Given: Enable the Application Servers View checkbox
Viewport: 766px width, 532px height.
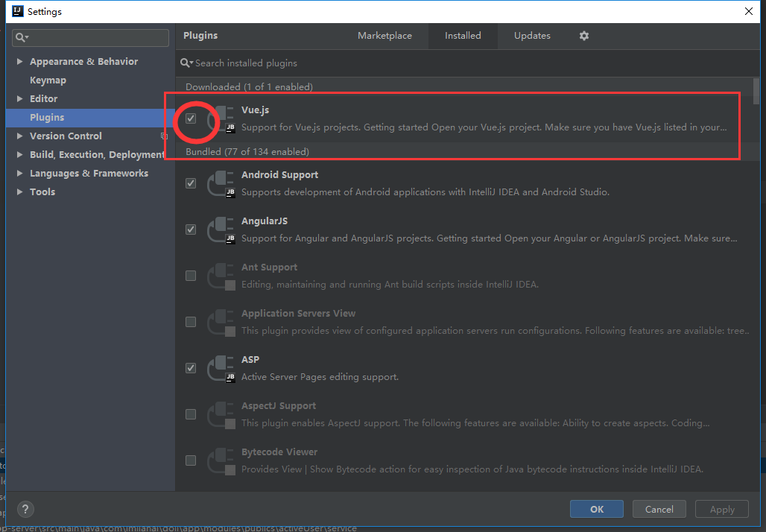Looking at the screenshot, I should tap(191, 321).
